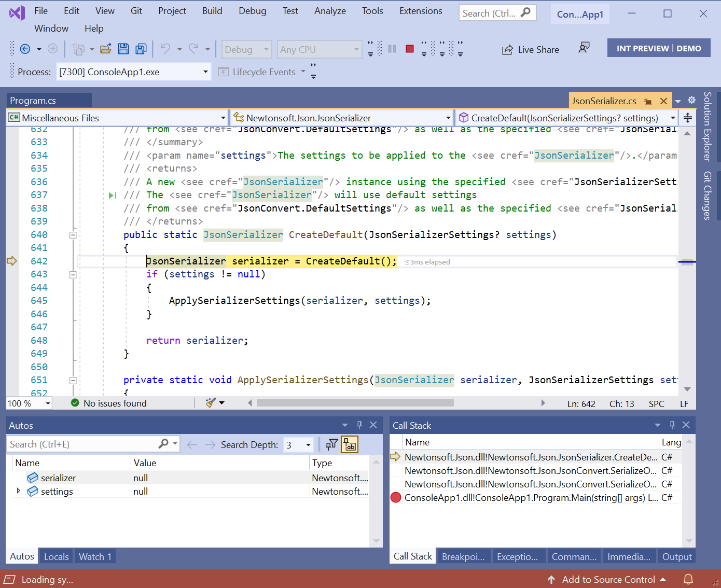Click the Autos filter icon
Image resolution: width=721 pixels, height=588 pixels.
click(332, 444)
